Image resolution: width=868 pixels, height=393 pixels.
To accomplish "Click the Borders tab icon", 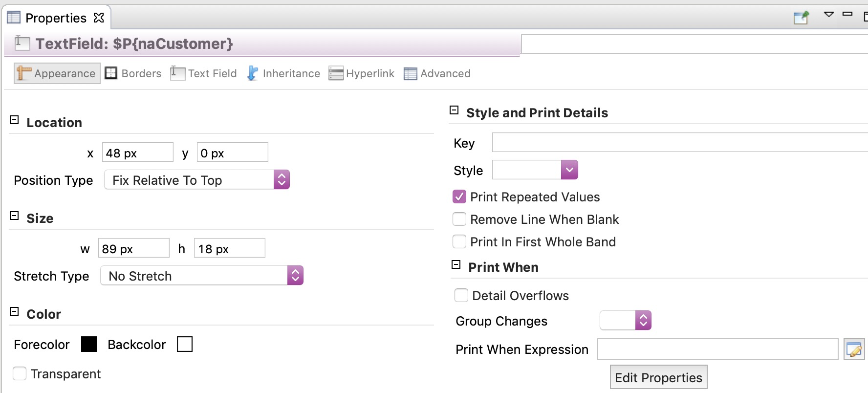I will point(111,73).
